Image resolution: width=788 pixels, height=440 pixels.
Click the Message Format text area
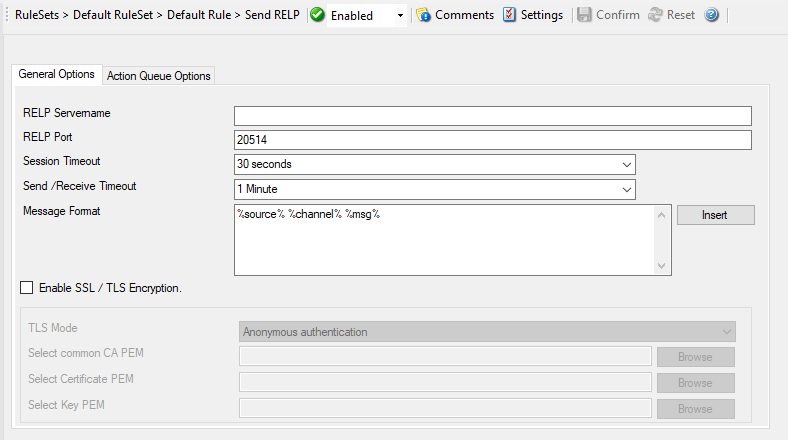[445, 240]
